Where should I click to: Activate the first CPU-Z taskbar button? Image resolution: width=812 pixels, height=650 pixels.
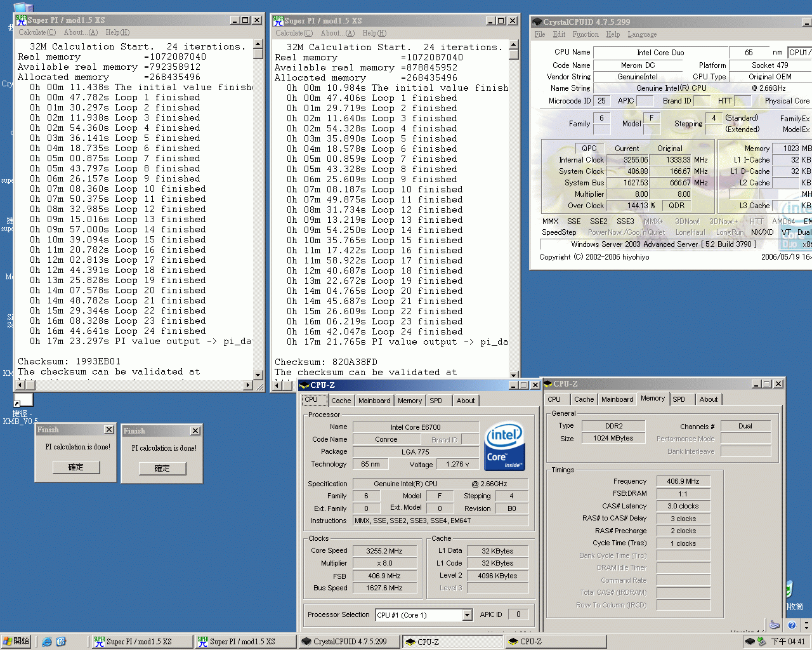[x=452, y=642]
